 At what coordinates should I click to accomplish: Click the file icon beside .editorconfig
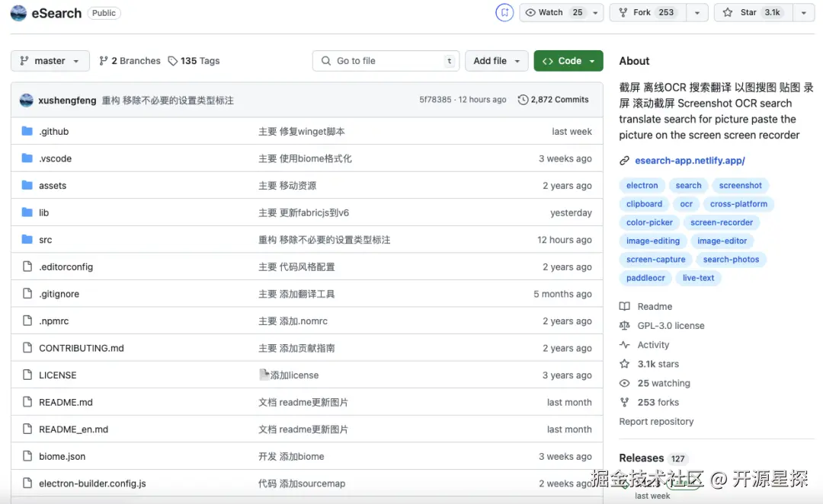coord(27,266)
